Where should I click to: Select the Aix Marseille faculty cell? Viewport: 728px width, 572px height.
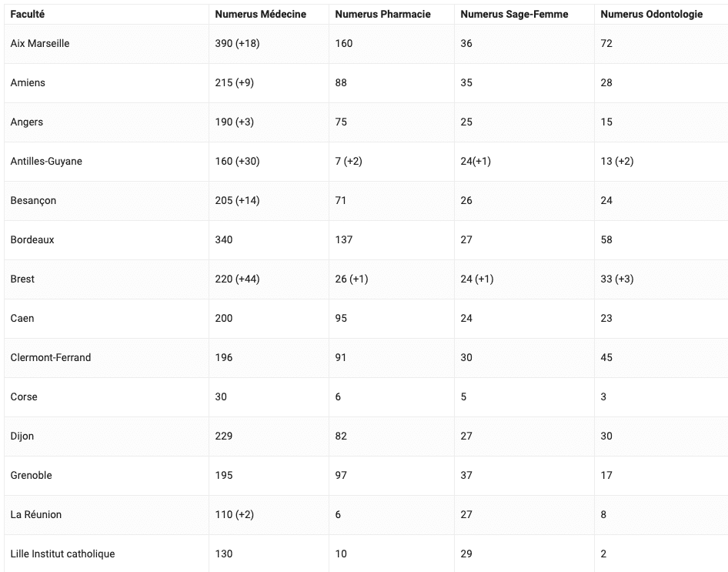pos(40,44)
